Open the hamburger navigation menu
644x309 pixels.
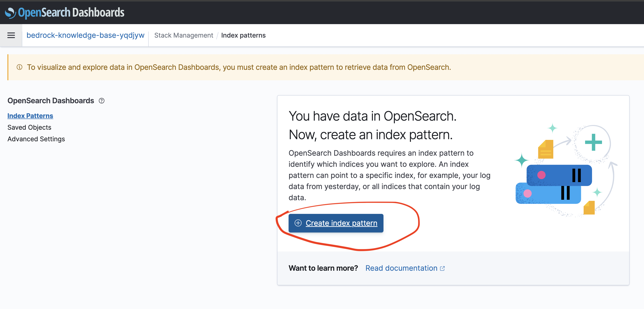11,35
